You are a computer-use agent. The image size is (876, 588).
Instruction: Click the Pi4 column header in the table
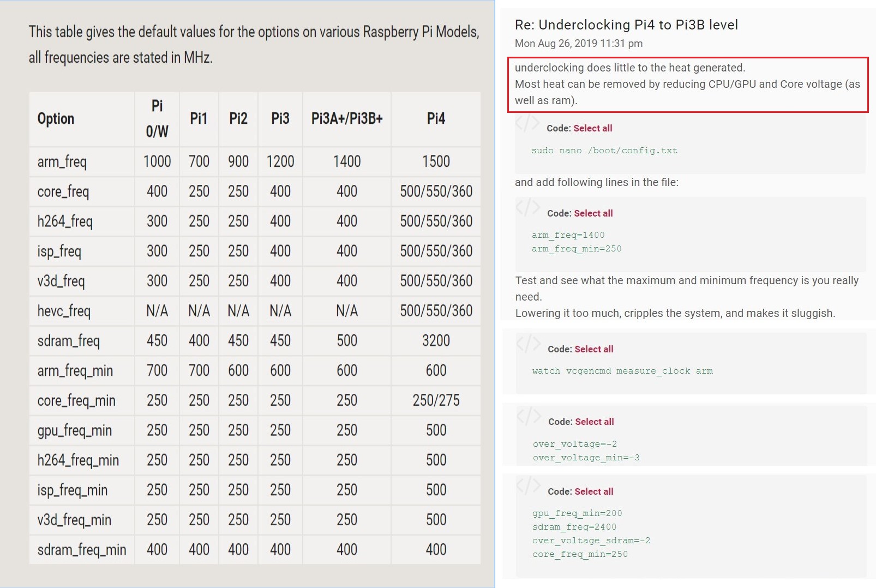(x=436, y=118)
